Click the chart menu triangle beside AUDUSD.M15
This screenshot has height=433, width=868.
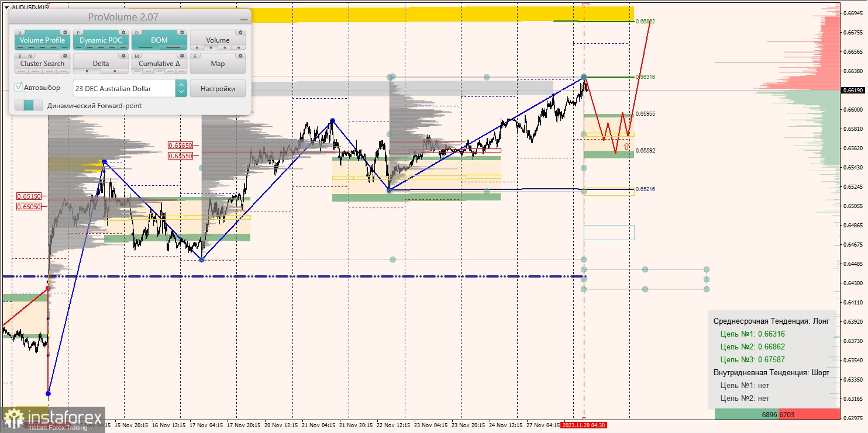click(x=6, y=7)
